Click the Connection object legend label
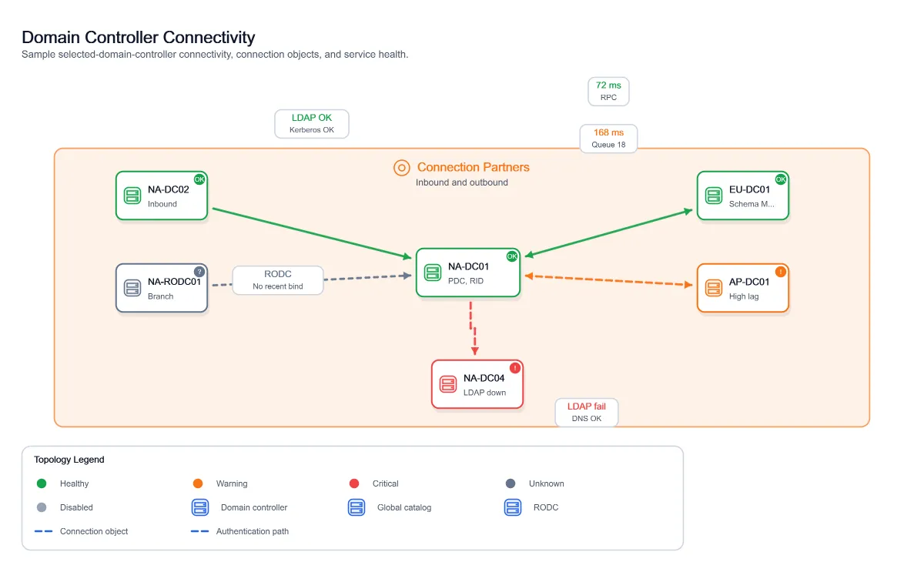Screen dimensions: 924x572 pyautogui.click(x=94, y=531)
